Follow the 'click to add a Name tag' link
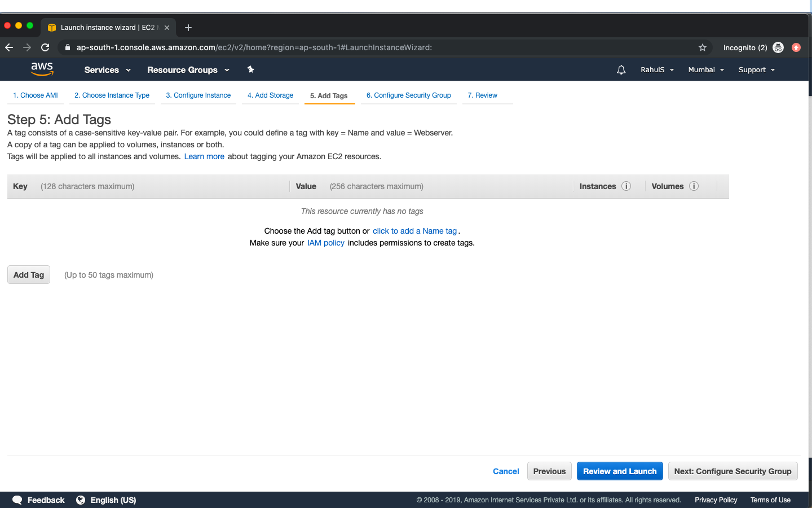Viewport: 812px width, 508px height. click(x=414, y=231)
